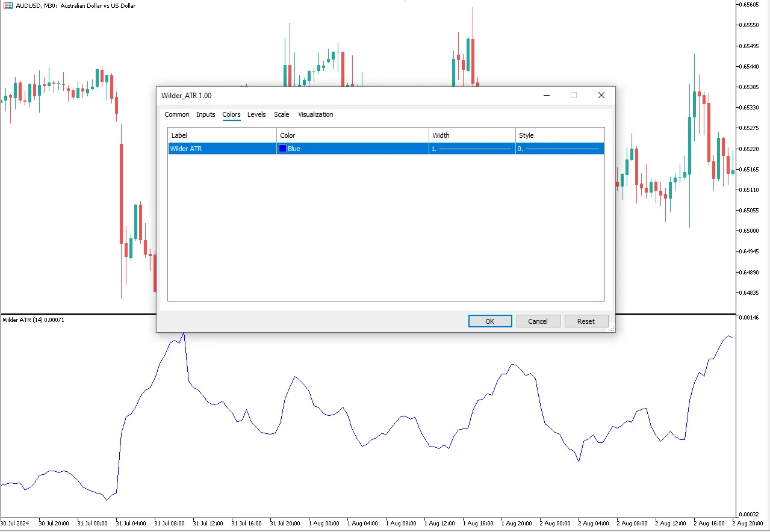Select the Wilder ATR label row
The height and width of the screenshot is (532, 770).
222,149
